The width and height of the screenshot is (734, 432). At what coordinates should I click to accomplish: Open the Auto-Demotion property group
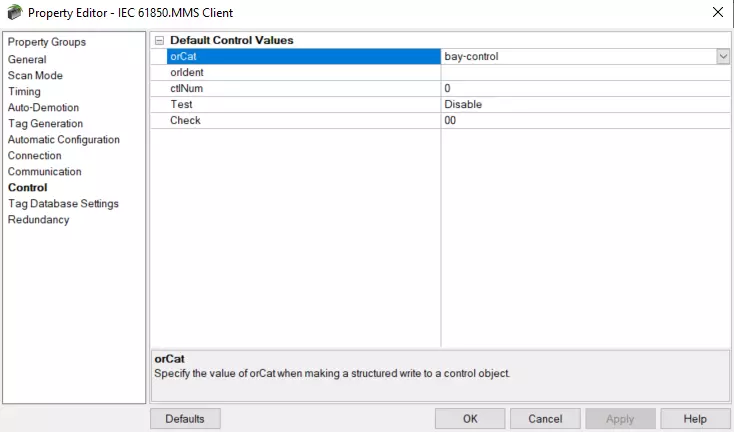(x=43, y=108)
